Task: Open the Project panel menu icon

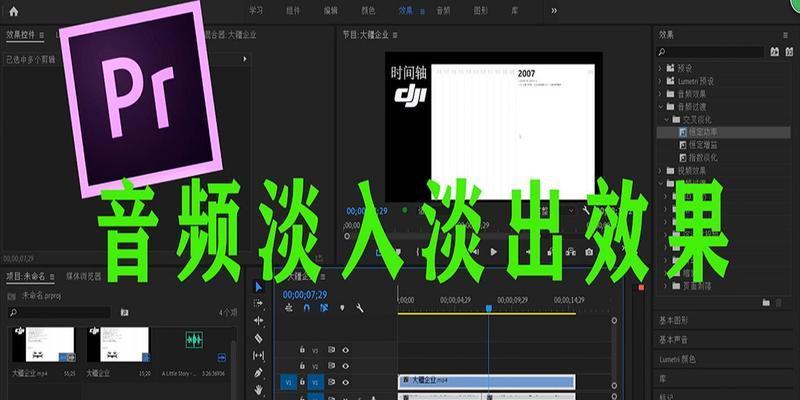Action: pos(50,277)
